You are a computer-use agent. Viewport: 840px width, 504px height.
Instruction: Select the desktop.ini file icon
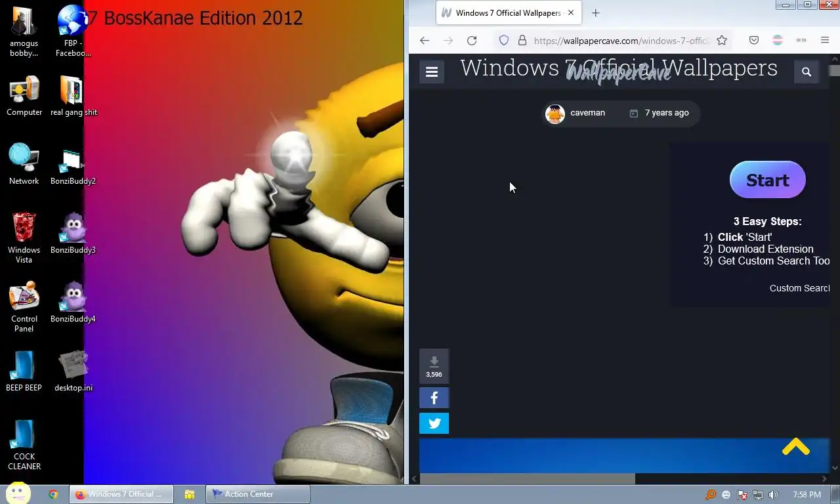click(73, 371)
